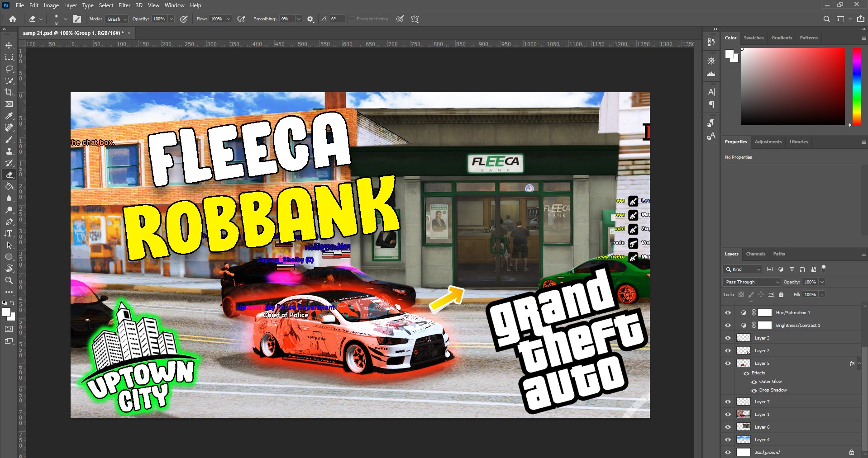Screen dimensions: 868x458
Task: Select the Crop tool
Action: 9,92
